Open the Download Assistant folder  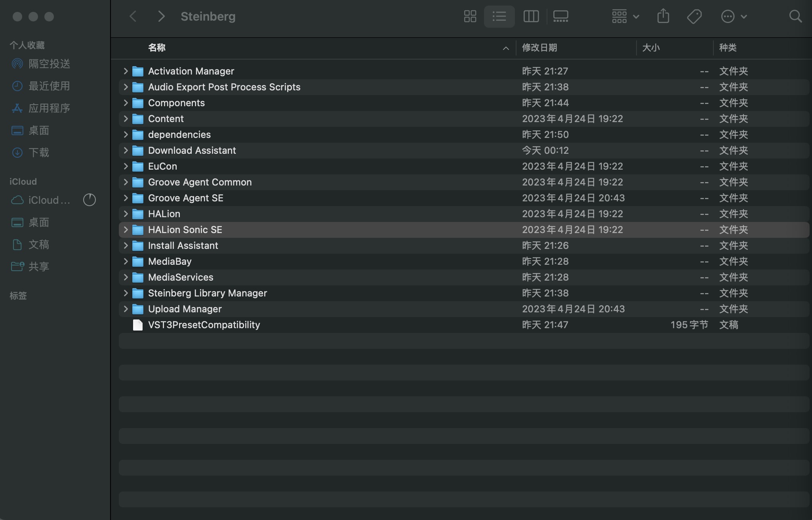192,150
